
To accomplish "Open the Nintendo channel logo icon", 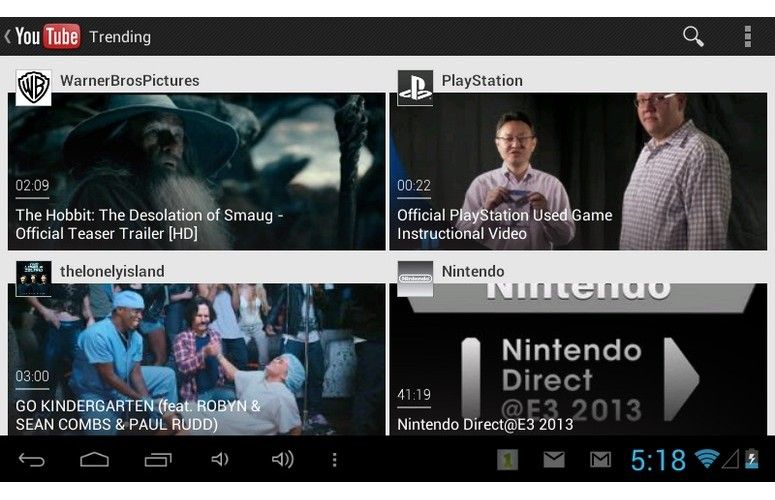I will tap(415, 279).
